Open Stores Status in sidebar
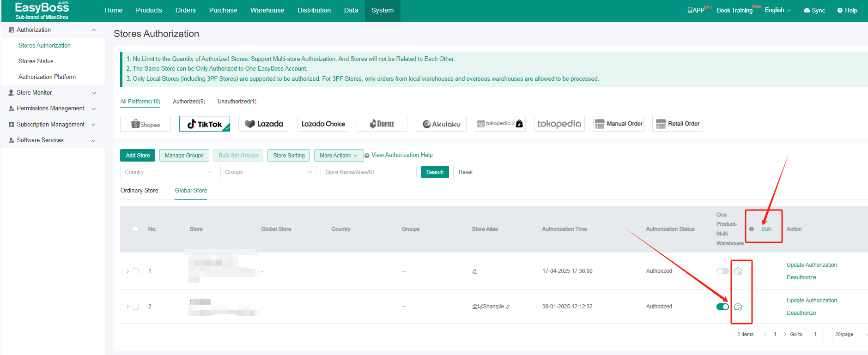 tap(36, 61)
